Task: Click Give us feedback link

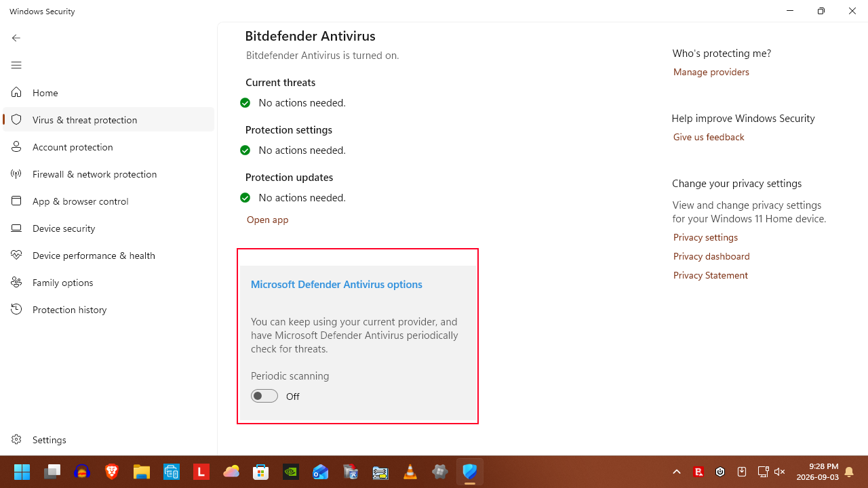Action: coord(709,137)
